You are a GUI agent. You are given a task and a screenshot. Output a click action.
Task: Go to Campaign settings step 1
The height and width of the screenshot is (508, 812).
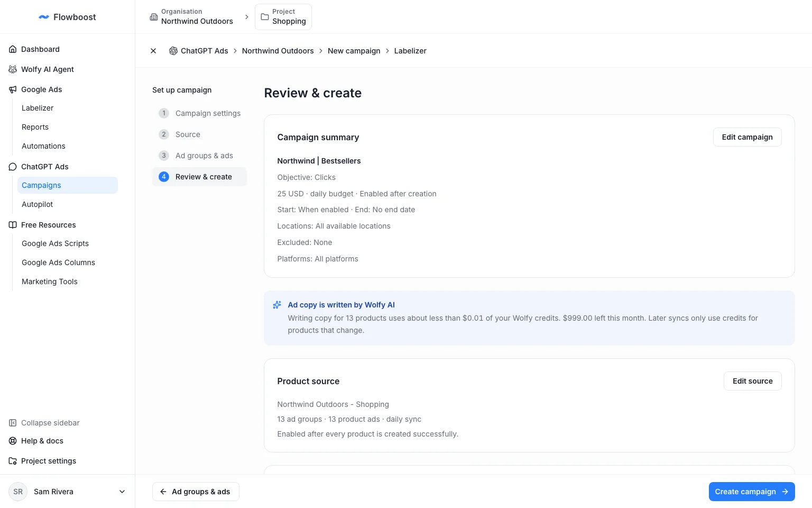point(199,113)
